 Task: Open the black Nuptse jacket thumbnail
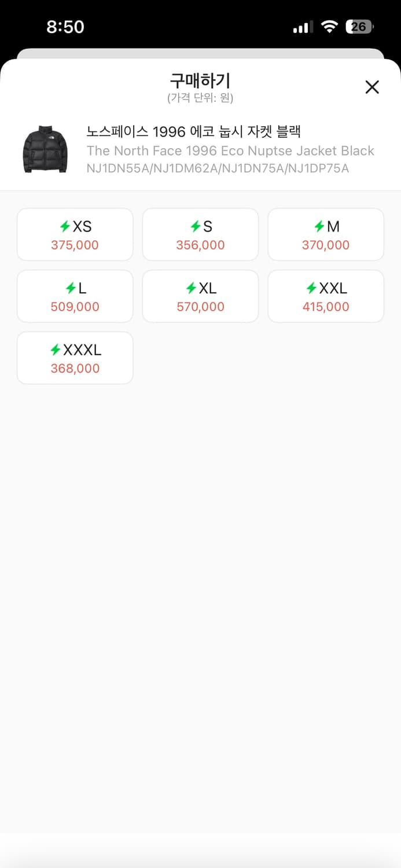[x=45, y=150]
